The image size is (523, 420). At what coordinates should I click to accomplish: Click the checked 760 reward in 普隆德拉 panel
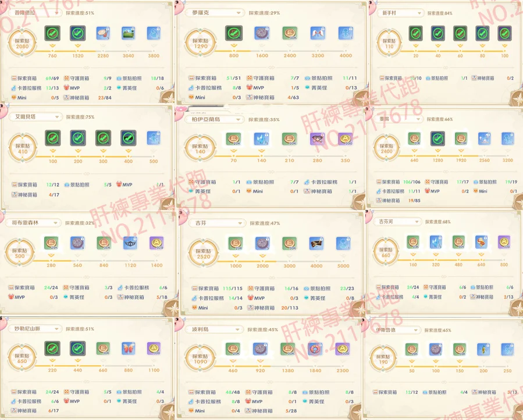click(52, 33)
